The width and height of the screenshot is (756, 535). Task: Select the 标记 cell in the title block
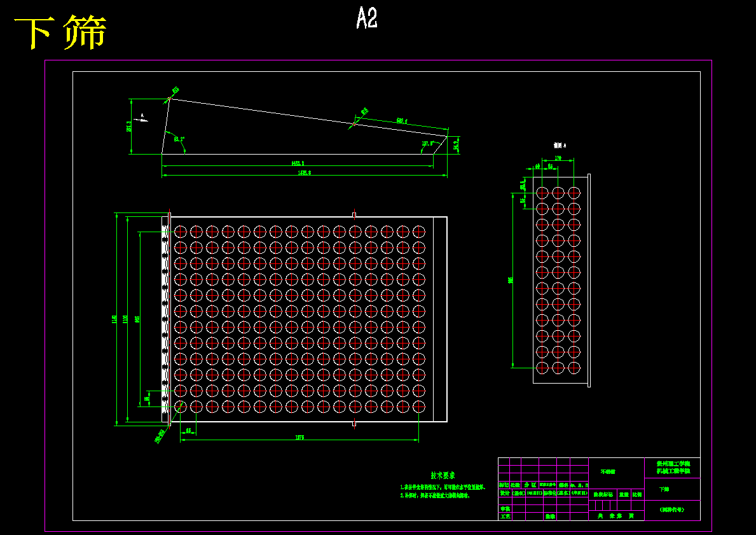[504, 485]
